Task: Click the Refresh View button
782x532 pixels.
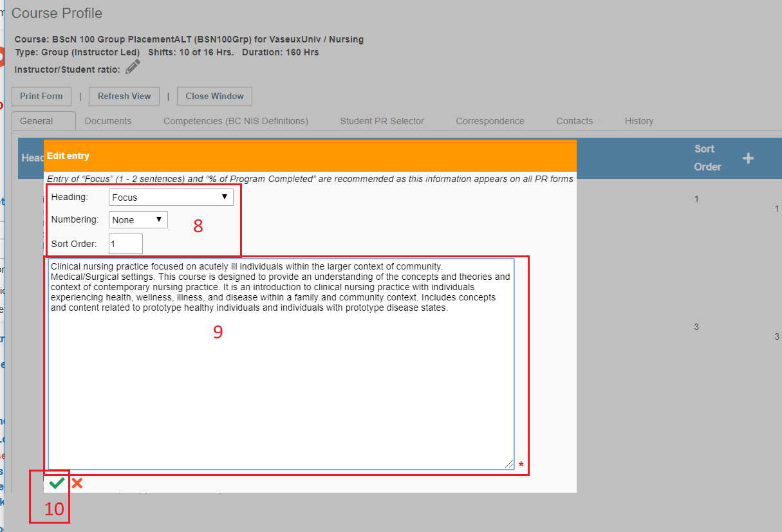Action: click(124, 96)
